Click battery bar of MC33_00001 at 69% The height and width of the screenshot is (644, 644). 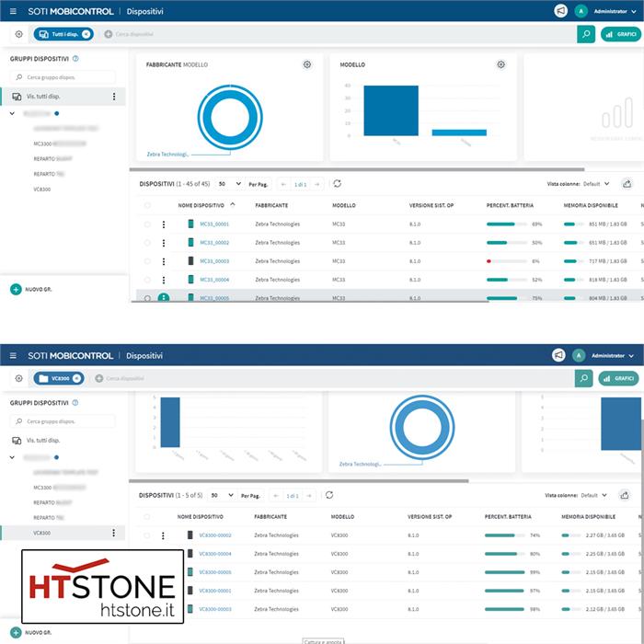click(506, 224)
